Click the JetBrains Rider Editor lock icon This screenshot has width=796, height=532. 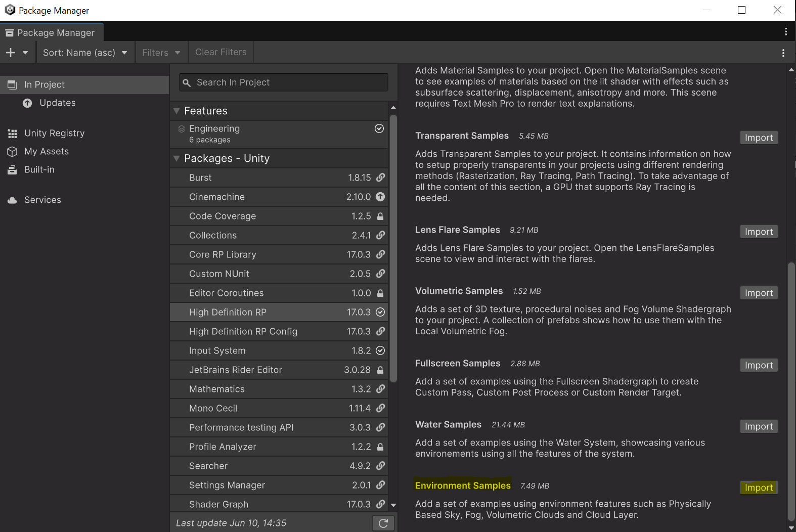click(x=380, y=370)
